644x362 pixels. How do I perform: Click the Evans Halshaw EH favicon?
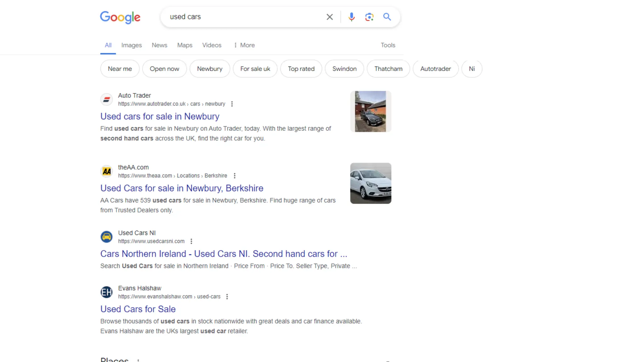click(x=107, y=292)
